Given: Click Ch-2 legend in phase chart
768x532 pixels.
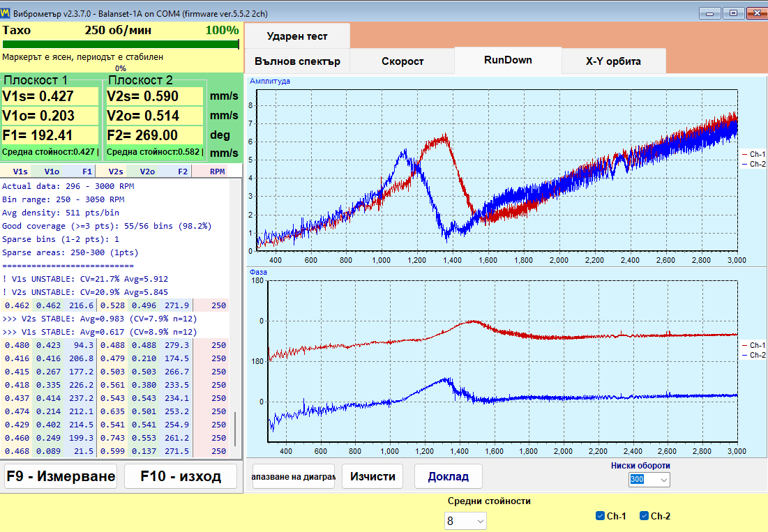Looking at the screenshot, I should click(x=754, y=356).
